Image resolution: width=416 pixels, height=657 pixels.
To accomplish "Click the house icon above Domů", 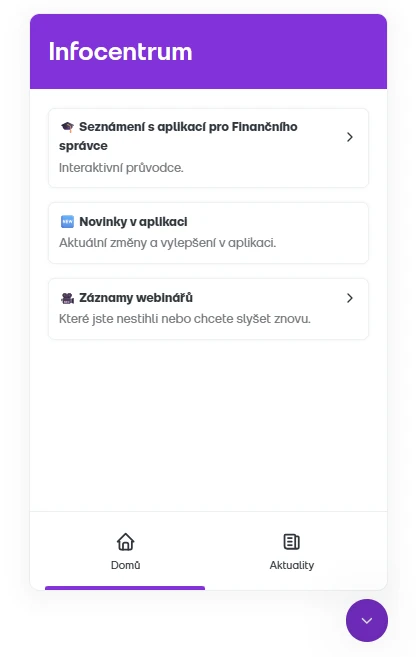I will click(x=125, y=542).
